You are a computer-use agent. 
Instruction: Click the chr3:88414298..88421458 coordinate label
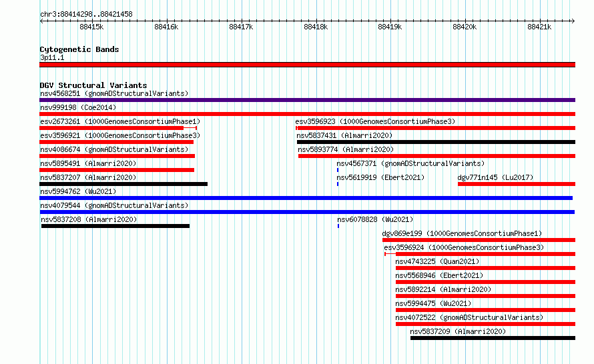[86, 15]
